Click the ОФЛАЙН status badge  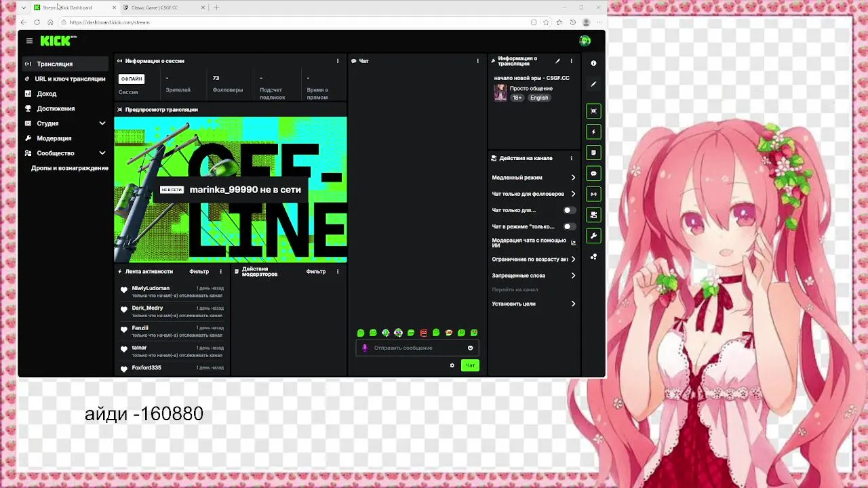[x=132, y=79]
